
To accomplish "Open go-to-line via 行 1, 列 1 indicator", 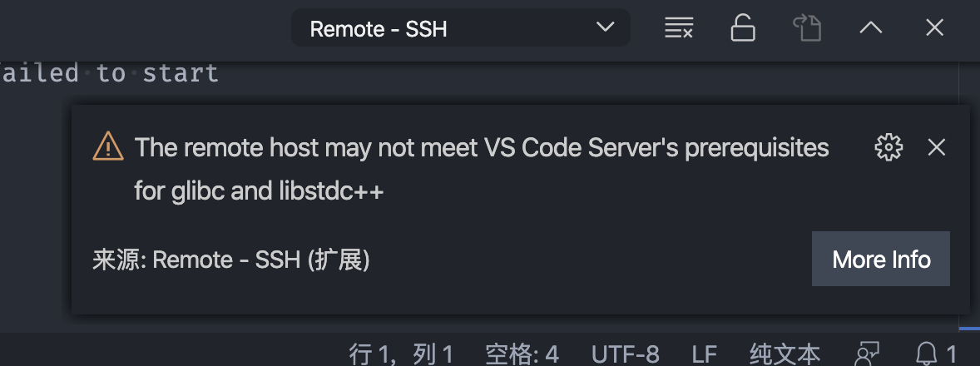I will pyautogui.click(x=401, y=354).
